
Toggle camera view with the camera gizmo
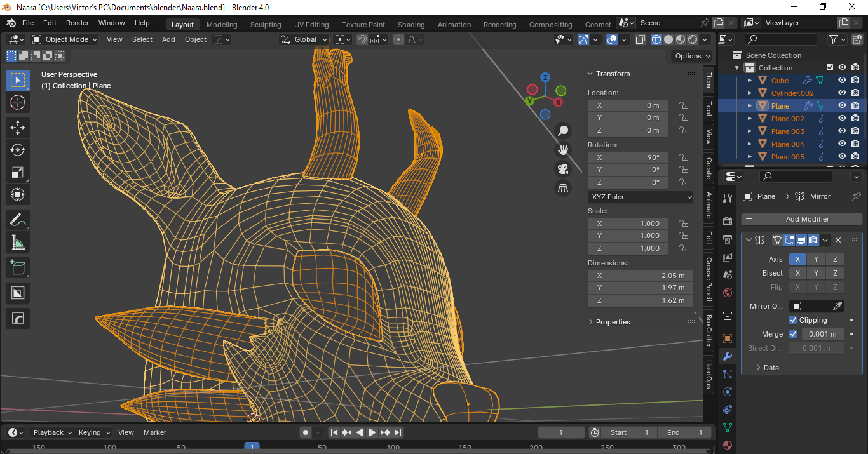click(562, 169)
